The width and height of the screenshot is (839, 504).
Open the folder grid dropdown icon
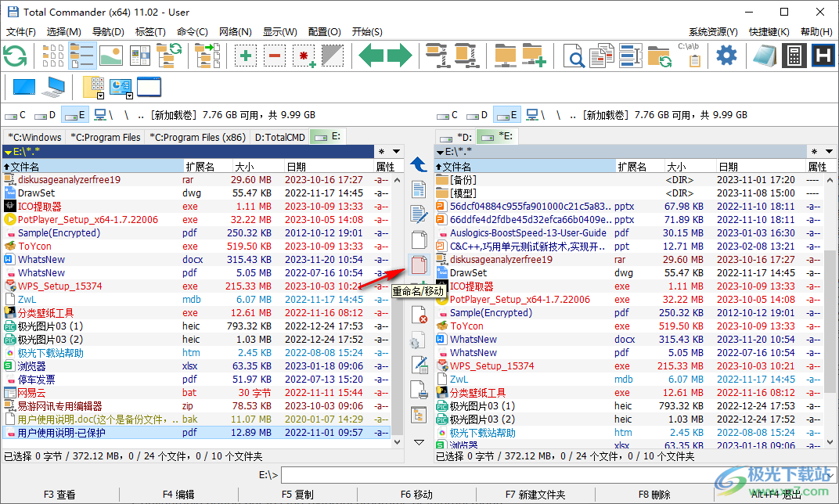(x=94, y=88)
